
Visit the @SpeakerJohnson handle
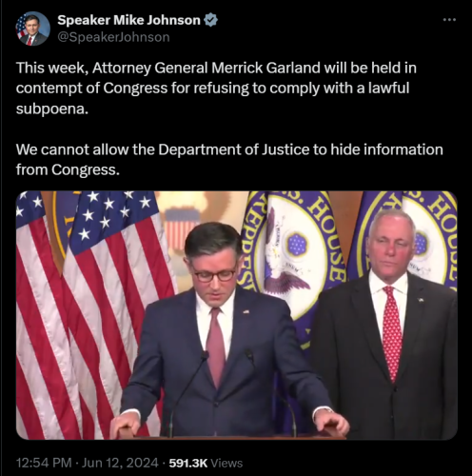click(113, 37)
